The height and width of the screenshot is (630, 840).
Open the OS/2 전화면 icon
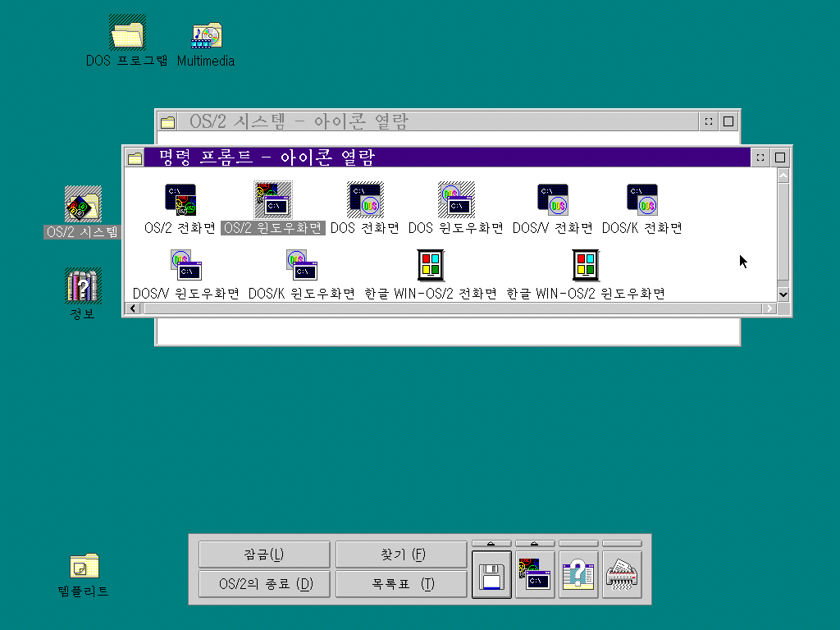[180, 200]
